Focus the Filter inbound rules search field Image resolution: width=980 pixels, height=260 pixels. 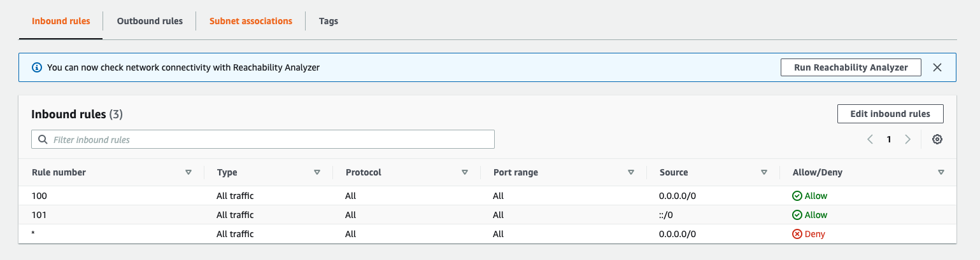click(x=267, y=139)
